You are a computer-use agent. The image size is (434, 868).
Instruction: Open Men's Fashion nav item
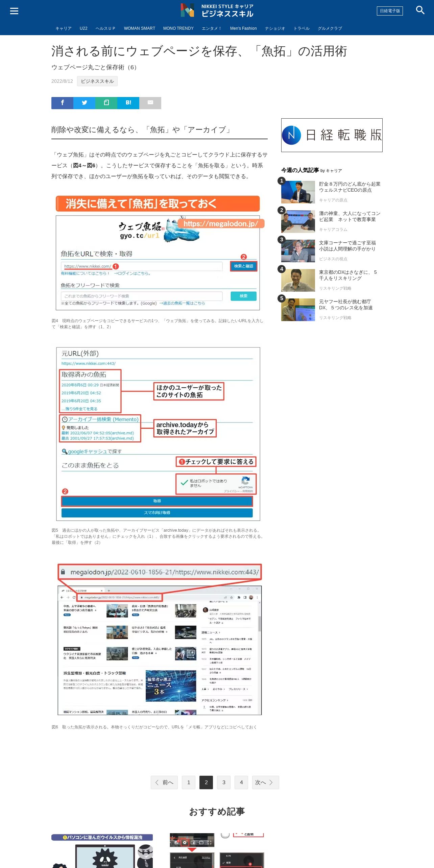click(243, 28)
